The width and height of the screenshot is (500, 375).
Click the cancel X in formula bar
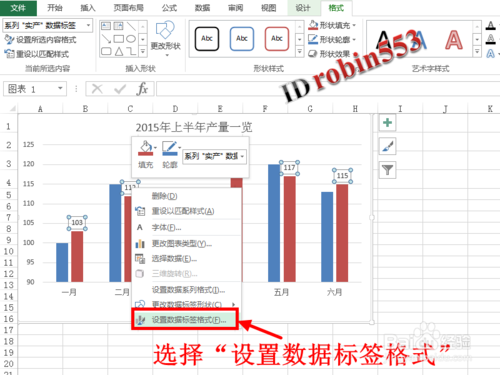point(97,89)
